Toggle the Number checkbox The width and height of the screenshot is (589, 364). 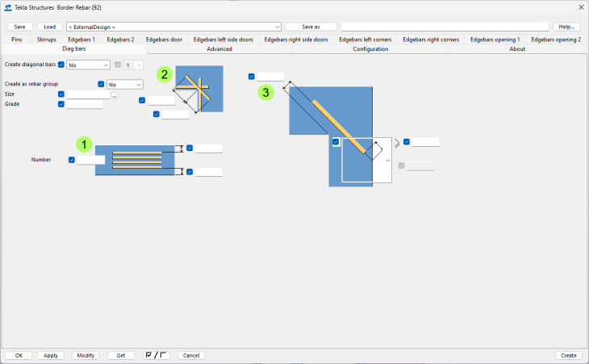click(x=72, y=160)
